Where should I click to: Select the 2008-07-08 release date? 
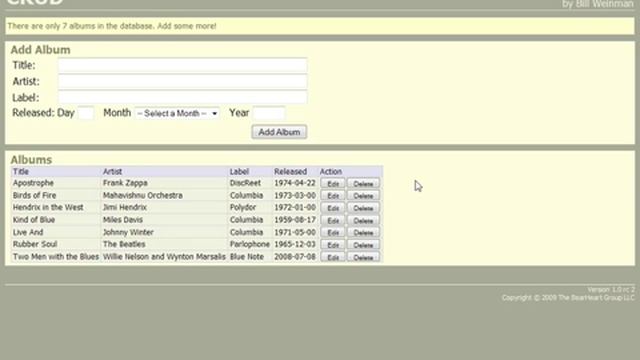(x=295, y=257)
